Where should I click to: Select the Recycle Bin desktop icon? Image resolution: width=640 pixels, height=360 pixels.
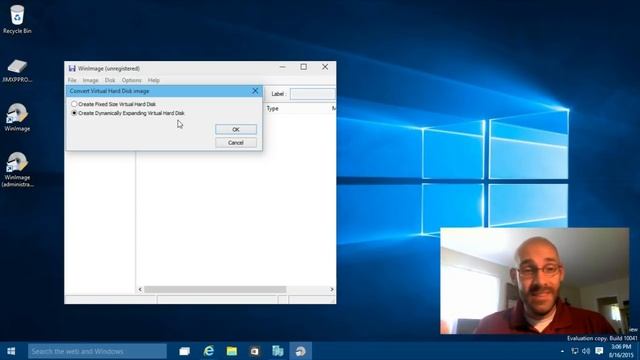17,19
